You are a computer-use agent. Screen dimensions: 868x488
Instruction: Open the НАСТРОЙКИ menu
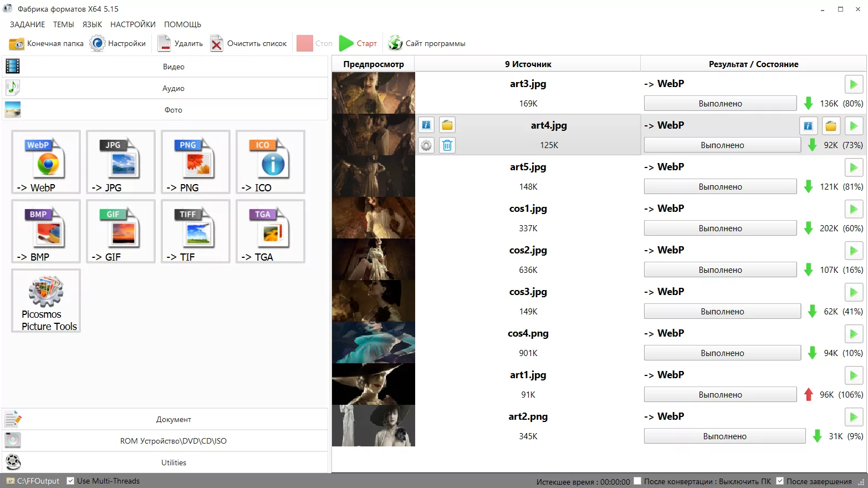pos(133,24)
